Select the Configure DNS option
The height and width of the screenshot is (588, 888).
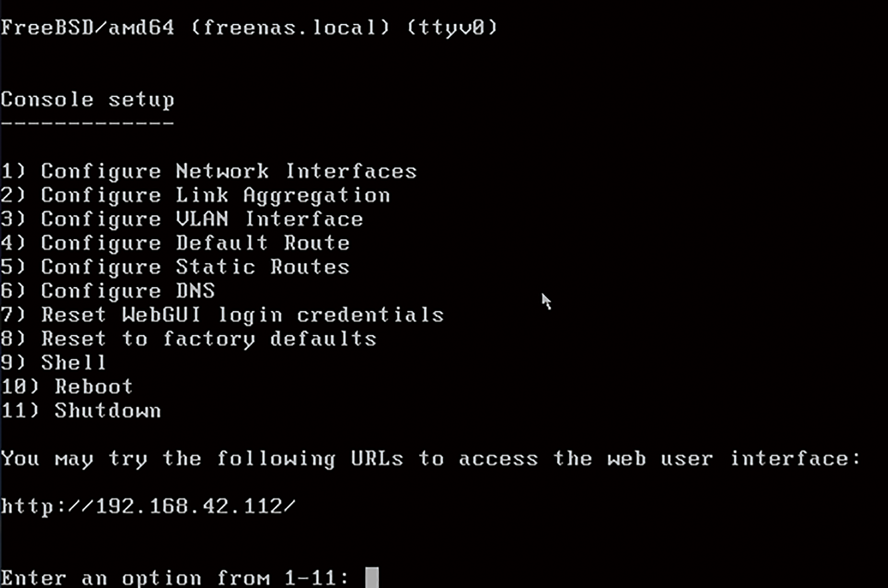[x=108, y=291]
